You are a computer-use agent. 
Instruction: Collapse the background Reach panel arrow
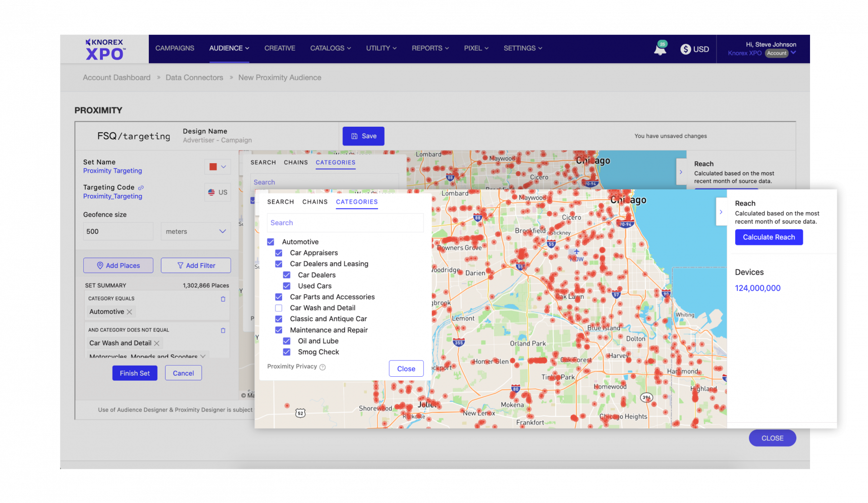point(681,172)
